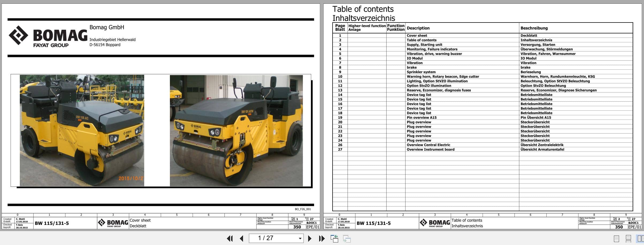Go to the previous page
Screen dimensions: 644x245
(242, 238)
